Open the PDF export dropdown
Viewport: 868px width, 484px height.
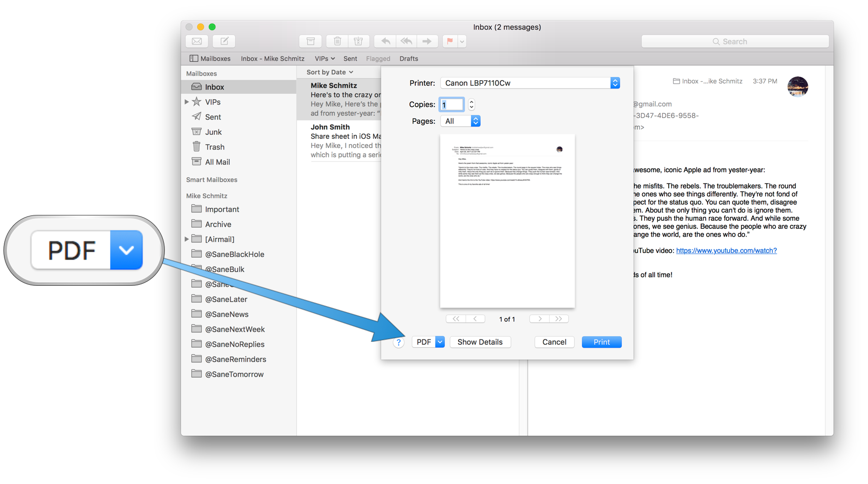coord(439,342)
